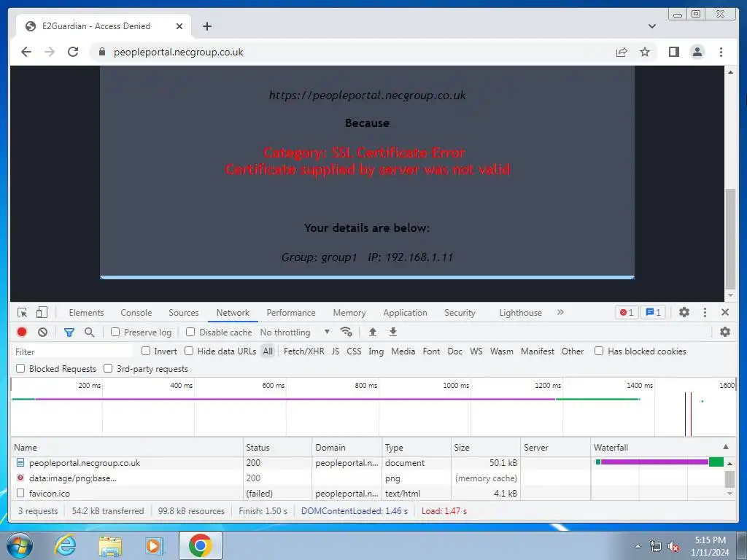Image resolution: width=747 pixels, height=560 pixels.
Task: Open the No throttling dropdown
Action: [295, 332]
